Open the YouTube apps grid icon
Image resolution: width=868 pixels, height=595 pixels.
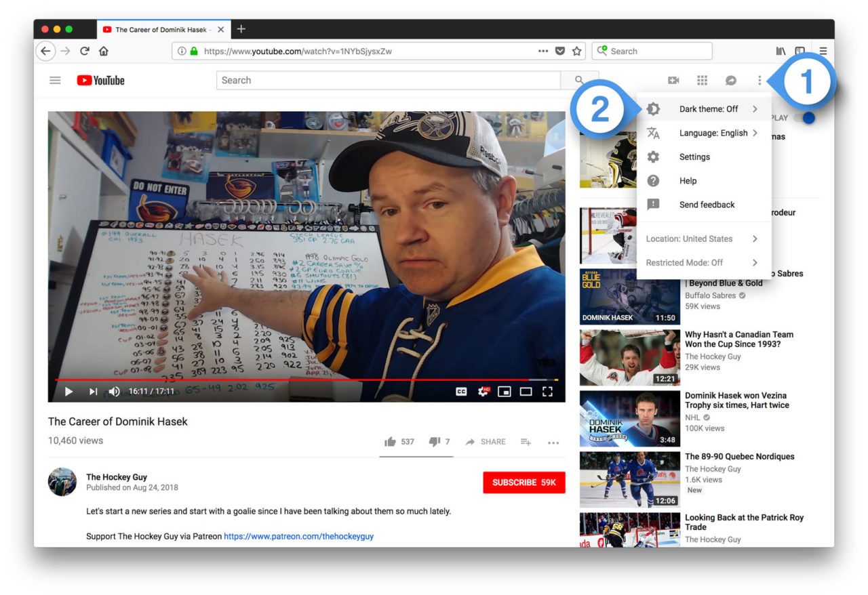[702, 80]
